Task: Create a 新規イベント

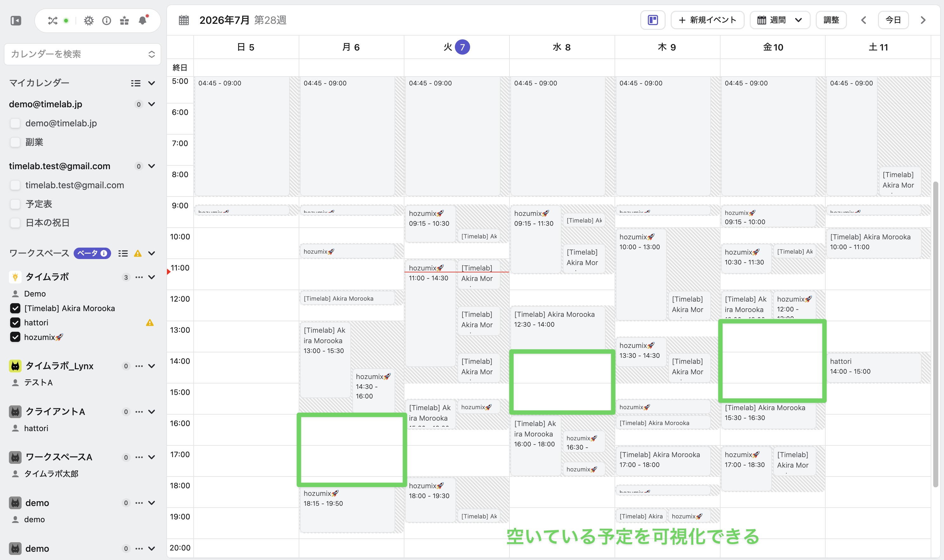Action: 708,20
